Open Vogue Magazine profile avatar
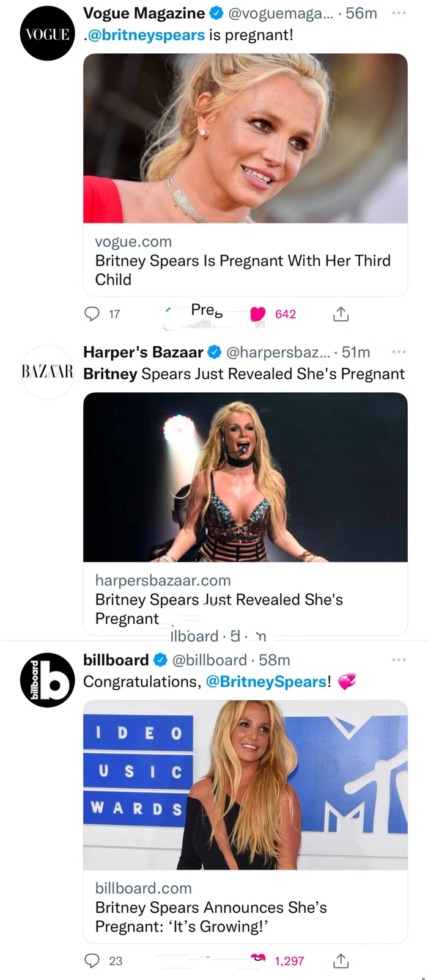The width and height of the screenshot is (428, 980). [x=47, y=34]
